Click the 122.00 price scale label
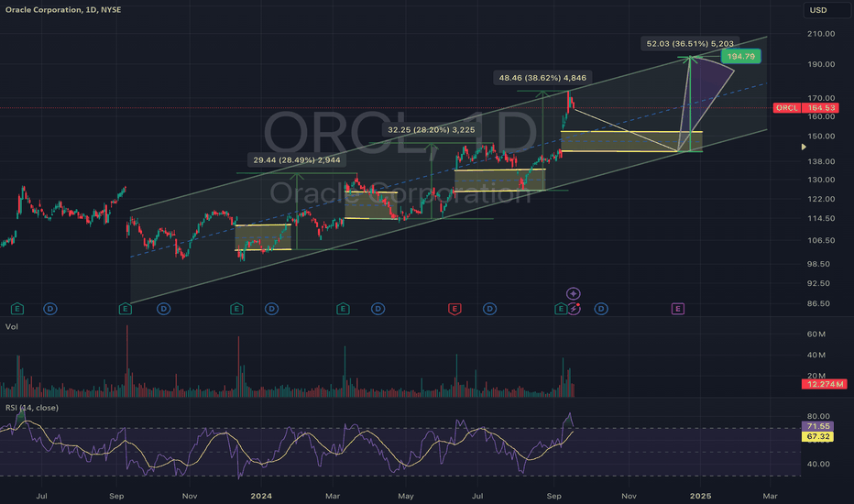 tap(821, 199)
